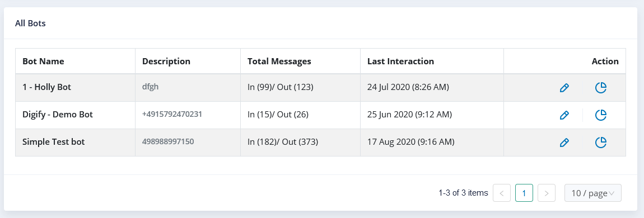The height and width of the screenshot is (218, 644).
Task: Edit the 1 - Holly Bot entry
Action: pos(564,88)
